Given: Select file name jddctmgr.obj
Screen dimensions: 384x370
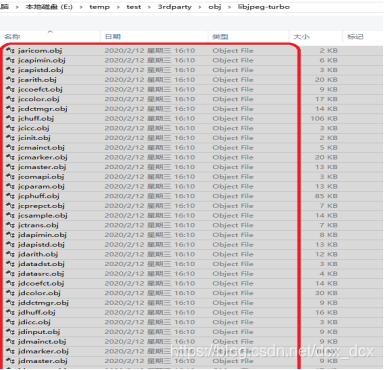Looking at the screenshot, I should [x=43, y=303].
